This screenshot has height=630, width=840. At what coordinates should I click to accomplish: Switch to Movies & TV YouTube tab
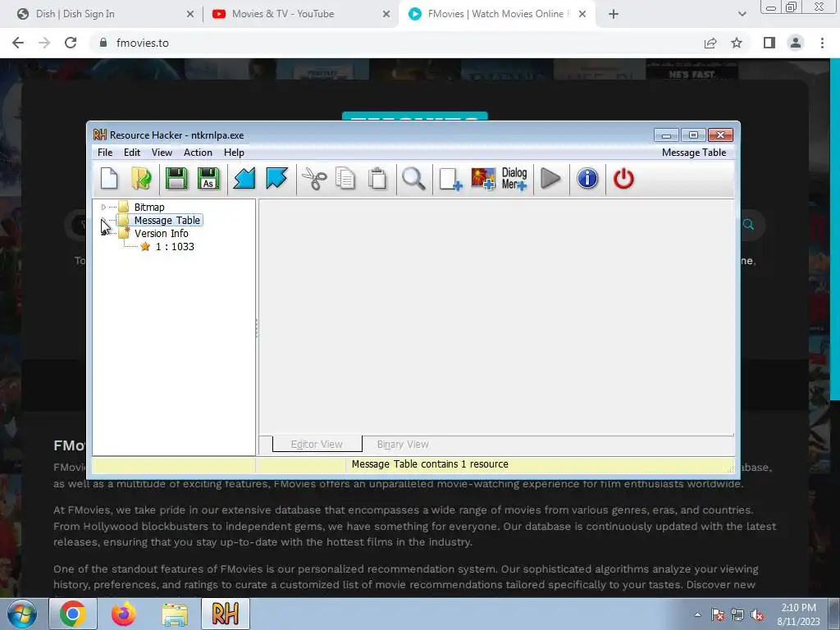(x=300, y=14)
